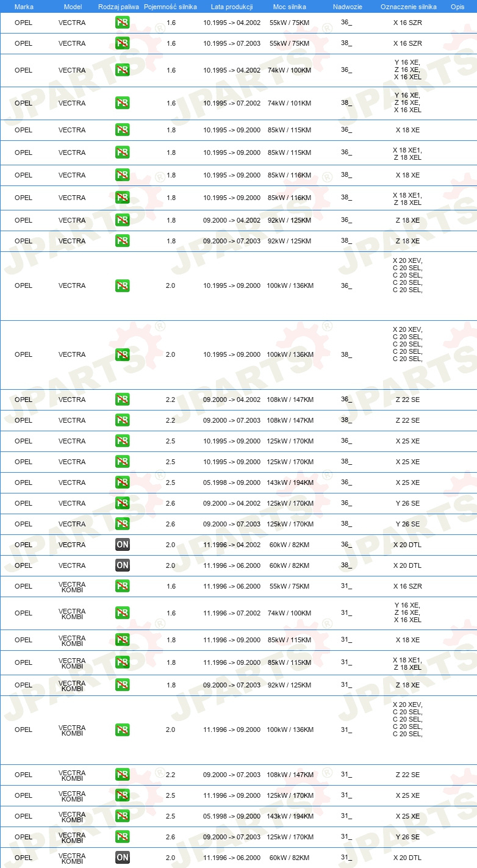Click petrol icon in Vectra Kombi 143kW row
Viewport: 477px width, 868px height.
[123, 816]
